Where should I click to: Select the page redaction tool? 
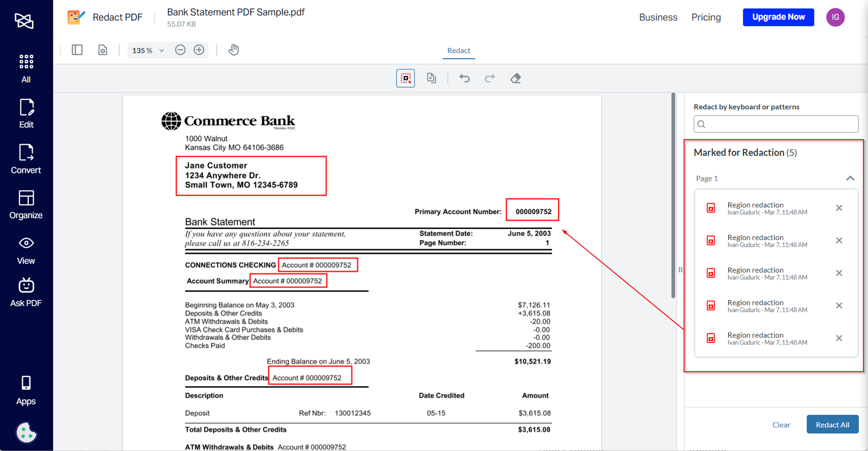431,78
